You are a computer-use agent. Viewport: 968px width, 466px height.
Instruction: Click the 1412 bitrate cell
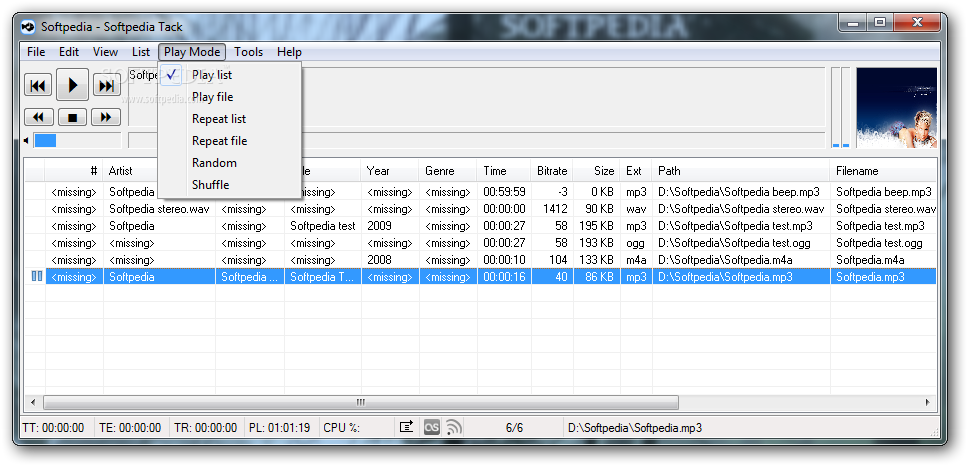click(555, 209)
